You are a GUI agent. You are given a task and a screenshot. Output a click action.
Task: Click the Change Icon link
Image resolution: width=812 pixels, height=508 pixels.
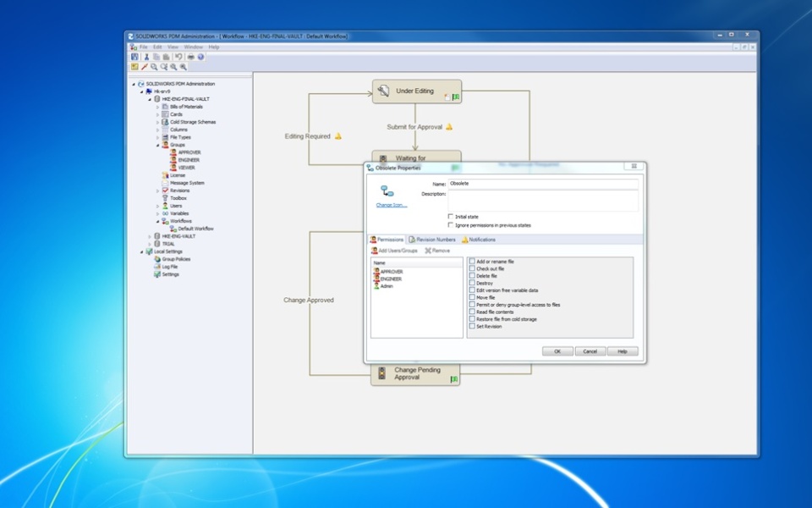(x=392, y=205)
